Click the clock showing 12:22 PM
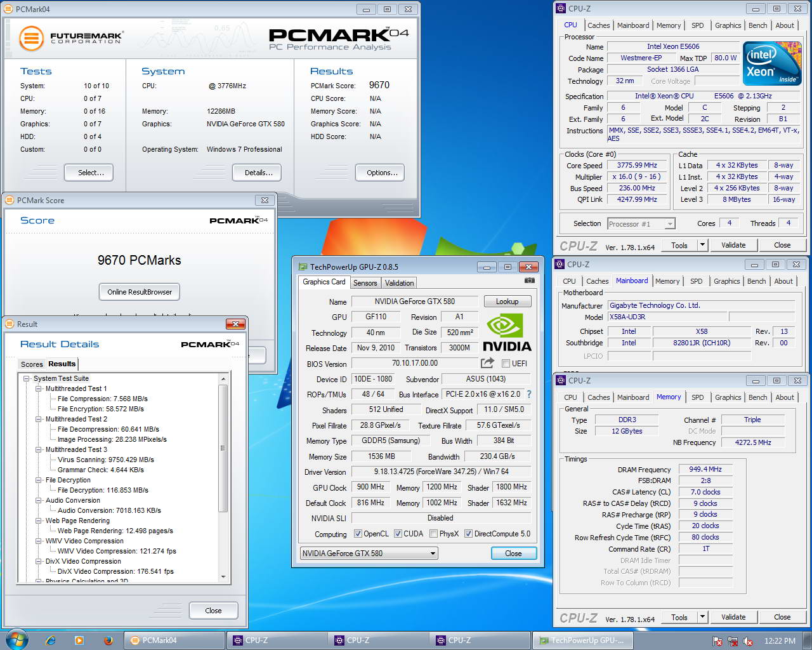The height and width of the screenshot is (650, 812). tap(780, 641)
